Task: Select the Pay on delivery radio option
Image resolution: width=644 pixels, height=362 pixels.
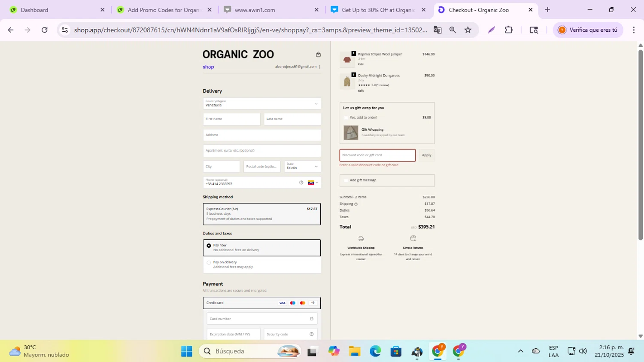Action: pos(209,262)
